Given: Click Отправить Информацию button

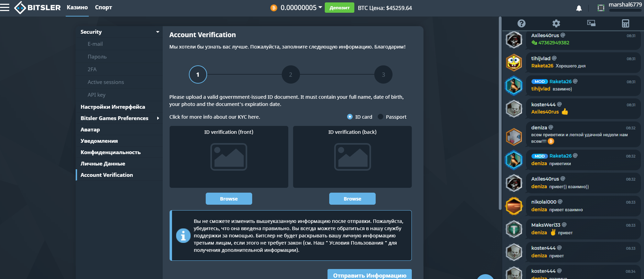Looking at the screenshot, I should coord(369,275).
